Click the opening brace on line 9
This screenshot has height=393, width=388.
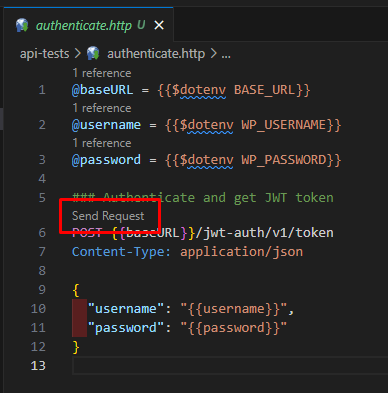[76, 290]
